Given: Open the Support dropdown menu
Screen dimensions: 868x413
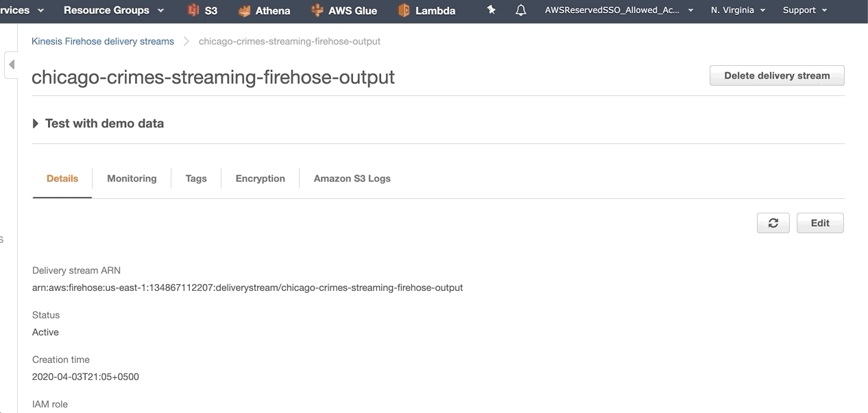Looking at the screenshot, I should (805, 10).
